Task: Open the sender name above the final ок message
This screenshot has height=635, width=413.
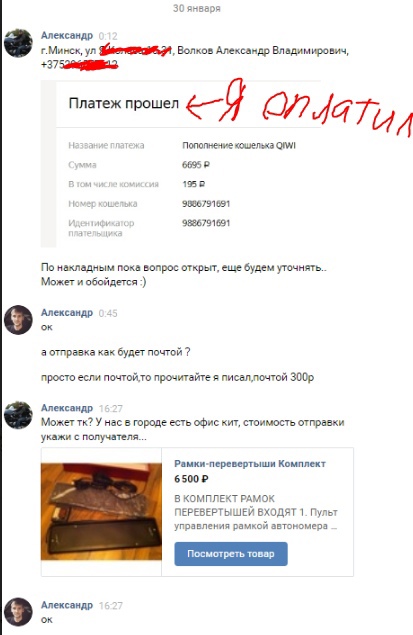Action: tap(67, 605)
